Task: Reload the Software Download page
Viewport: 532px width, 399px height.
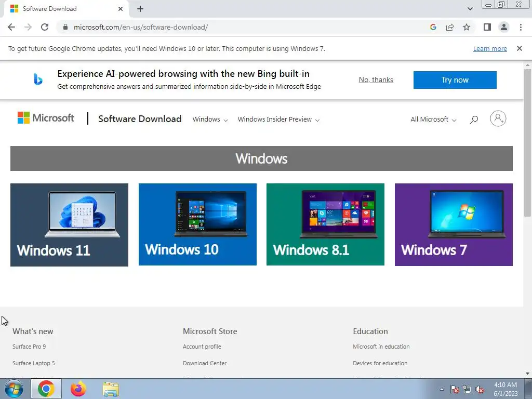Action: pos(45,27)
